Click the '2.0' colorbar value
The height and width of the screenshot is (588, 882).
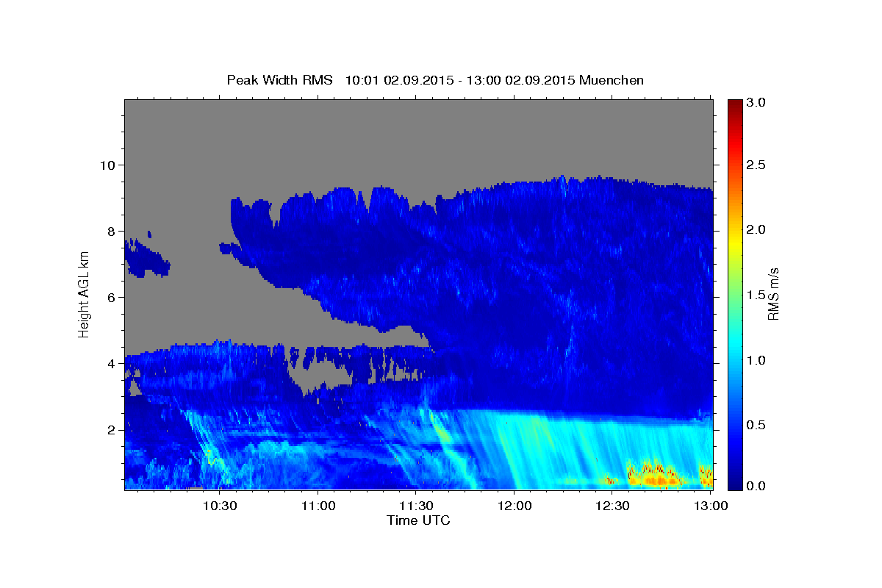pos(756,229)
